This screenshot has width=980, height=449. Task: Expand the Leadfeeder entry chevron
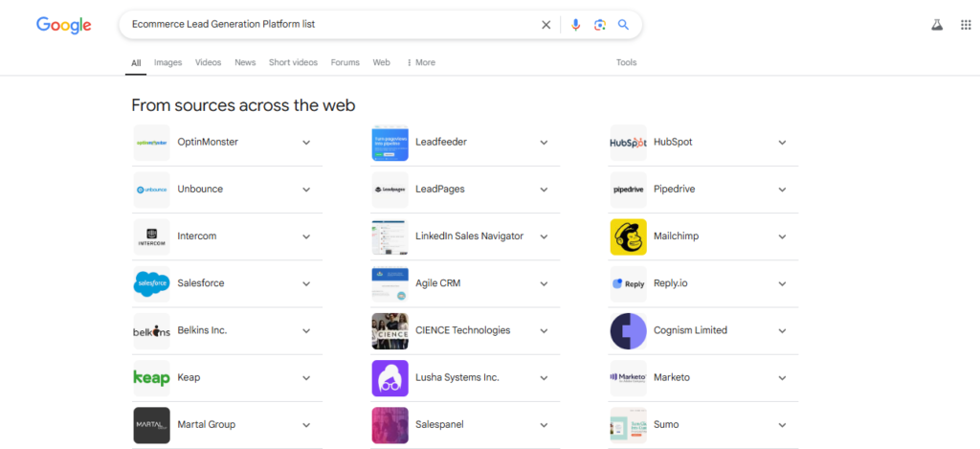point(544,143)
